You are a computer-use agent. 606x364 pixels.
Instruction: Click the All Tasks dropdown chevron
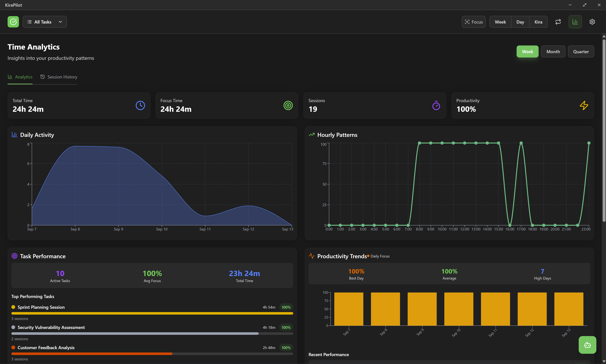tap(60, 22)
